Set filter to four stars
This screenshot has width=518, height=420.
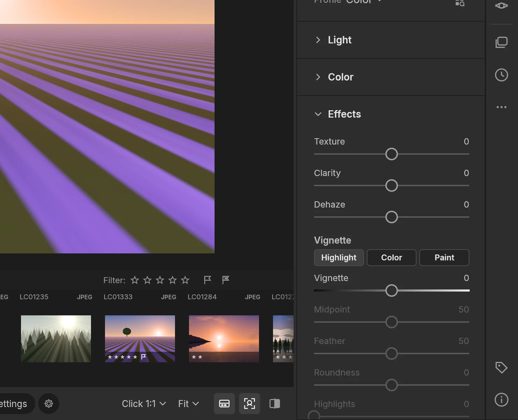tap(173, 280)
